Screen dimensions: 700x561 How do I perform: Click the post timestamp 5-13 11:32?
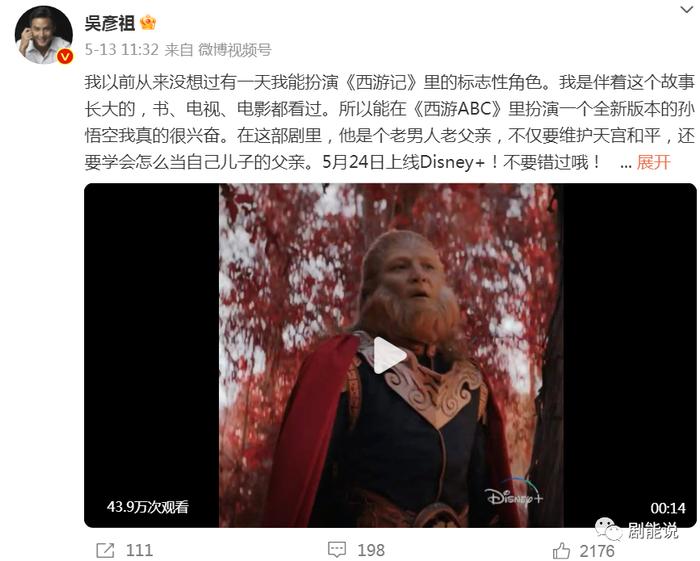pos(121,50)
